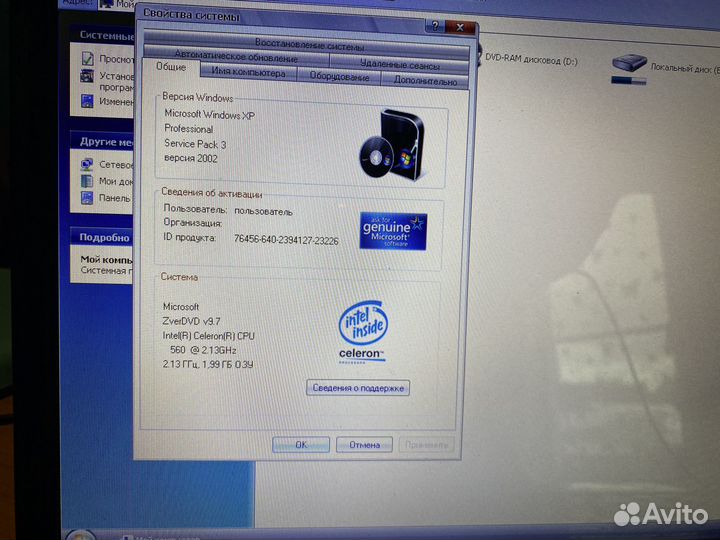This screenshot has width=720, height=540.
Task: Click the My Documents icon in the side panel
Action: [x=87, y=181]
